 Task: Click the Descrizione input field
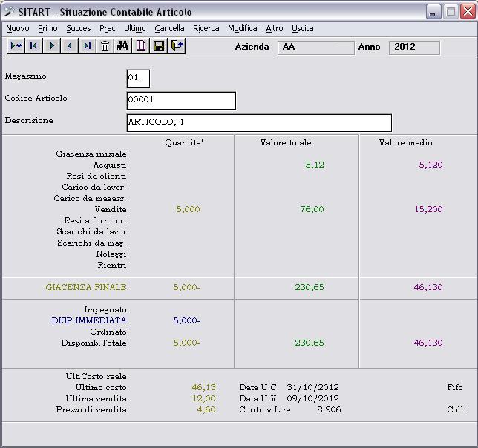pyautogui.click(x=259, y=122)
